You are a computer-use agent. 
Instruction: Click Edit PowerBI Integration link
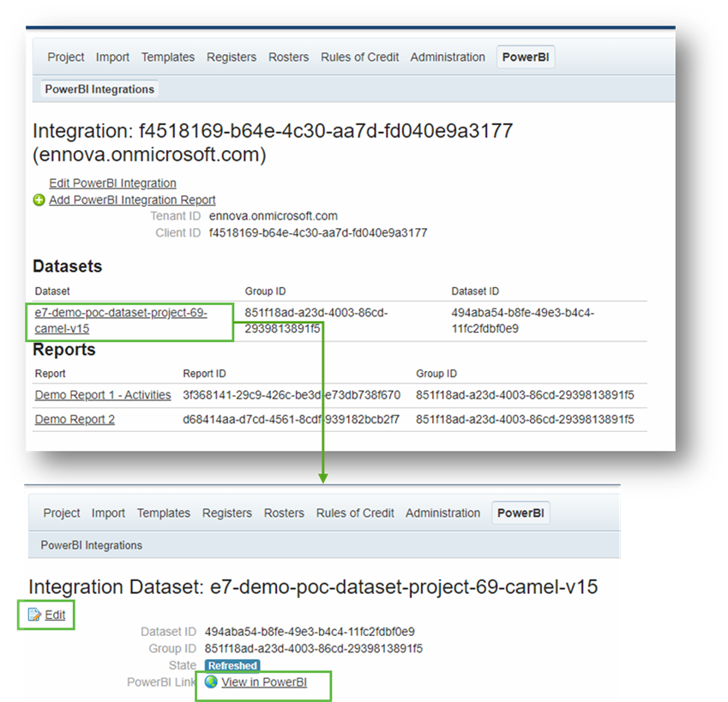113,183
